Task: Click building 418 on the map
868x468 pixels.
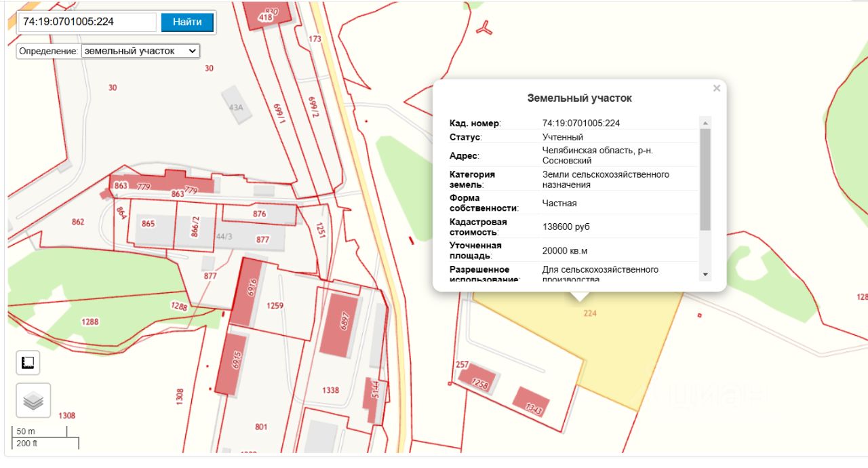Action: [265, 16]
